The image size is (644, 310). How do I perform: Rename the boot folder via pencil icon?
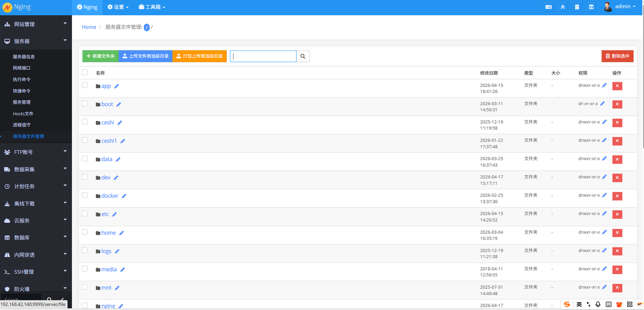click(119, 104)
